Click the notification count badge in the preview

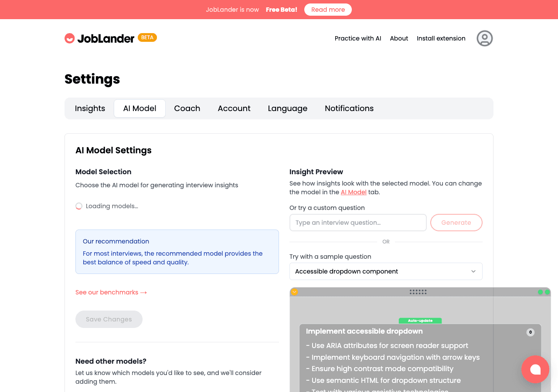pos(531,332)
